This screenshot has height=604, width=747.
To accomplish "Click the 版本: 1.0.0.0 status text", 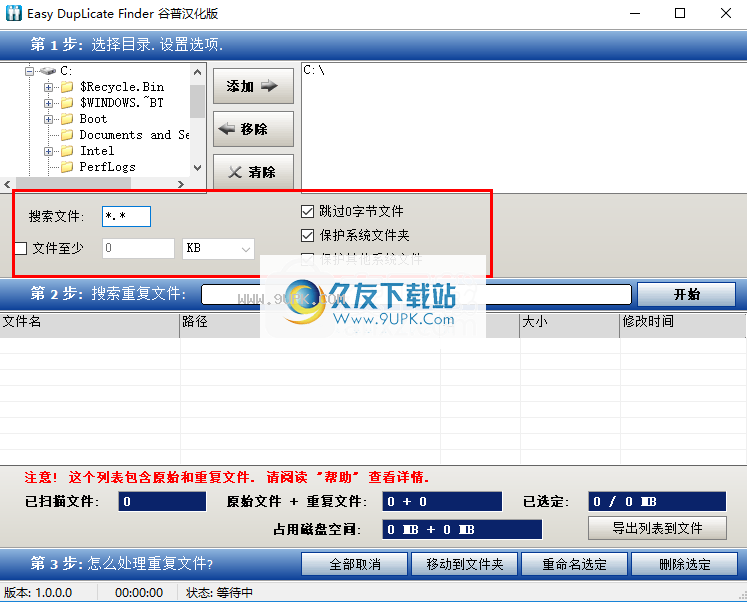I will tap(38, 593).
